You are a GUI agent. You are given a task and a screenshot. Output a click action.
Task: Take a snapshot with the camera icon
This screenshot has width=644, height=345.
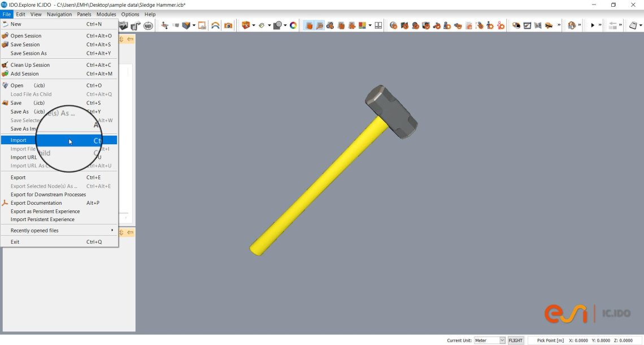[x=228, y=25]
